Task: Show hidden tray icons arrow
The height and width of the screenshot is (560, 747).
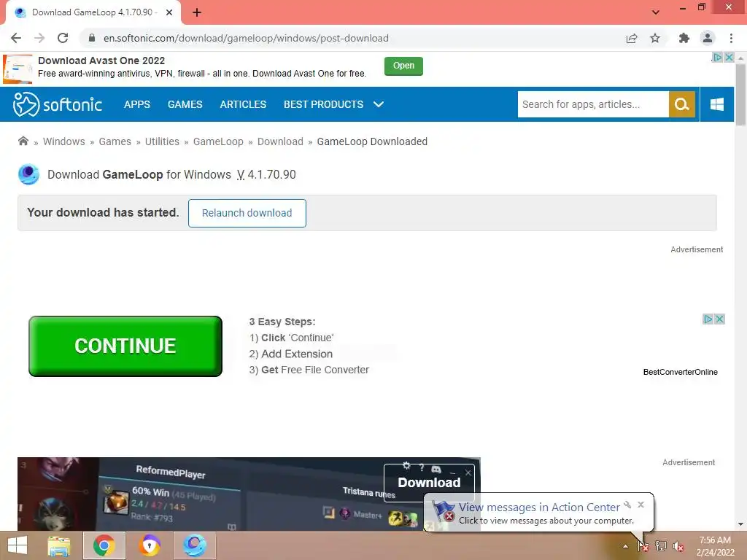Action: point(625,546)
